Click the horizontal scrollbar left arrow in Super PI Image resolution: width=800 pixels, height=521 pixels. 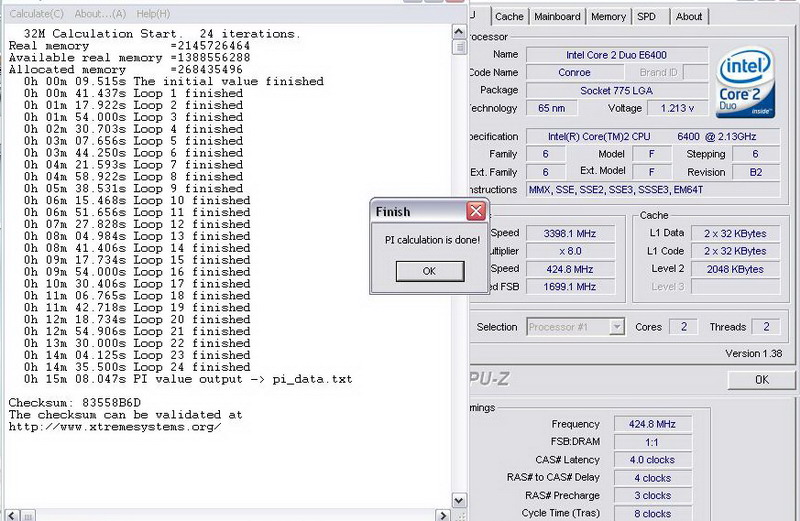(x=12, y=515)
